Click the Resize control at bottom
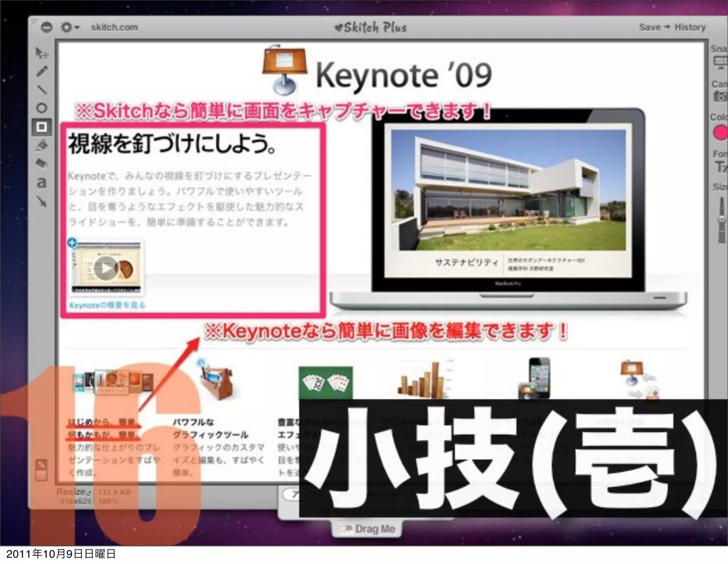This screenshot has width=728, height=564. (74, 492)
